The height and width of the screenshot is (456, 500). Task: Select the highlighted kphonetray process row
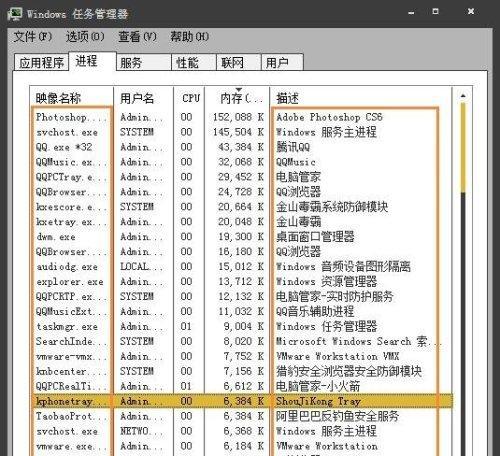241,401
